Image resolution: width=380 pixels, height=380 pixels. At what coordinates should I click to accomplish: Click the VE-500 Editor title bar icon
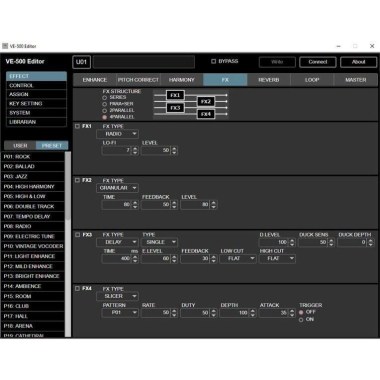(x=5, y=46)
